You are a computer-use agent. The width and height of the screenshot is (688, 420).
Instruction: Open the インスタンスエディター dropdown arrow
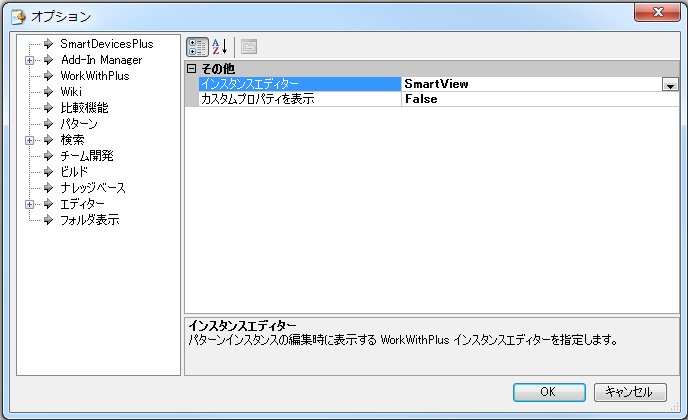[670, 85]
